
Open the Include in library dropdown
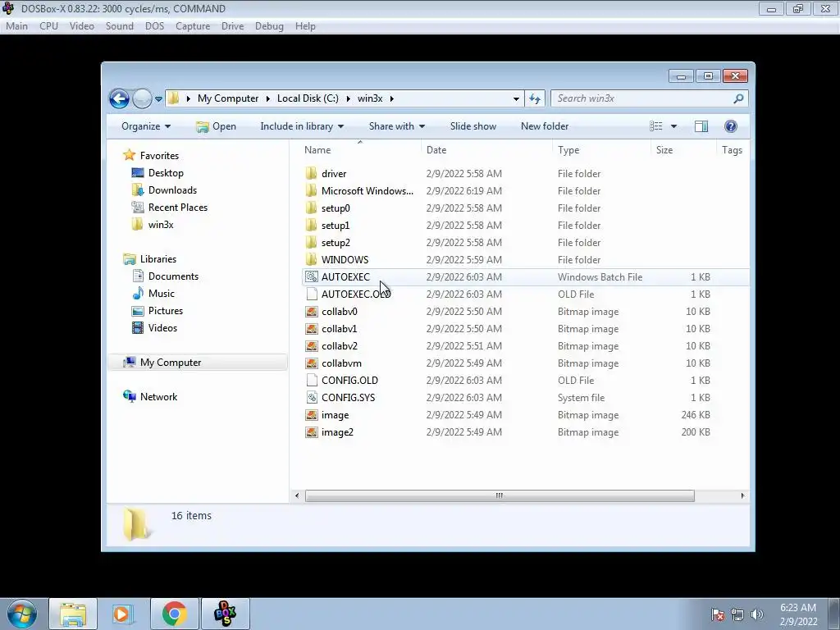click(302, 126)
